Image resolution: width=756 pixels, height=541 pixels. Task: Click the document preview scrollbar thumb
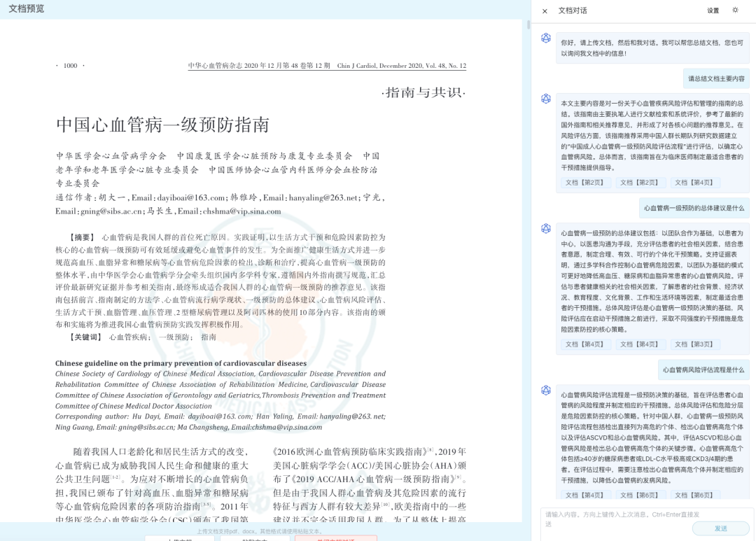528,24
